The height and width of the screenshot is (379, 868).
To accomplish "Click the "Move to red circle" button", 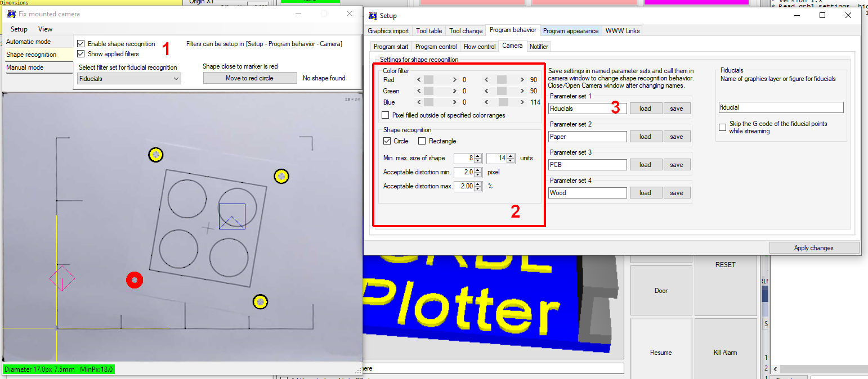I will (249, 78).
